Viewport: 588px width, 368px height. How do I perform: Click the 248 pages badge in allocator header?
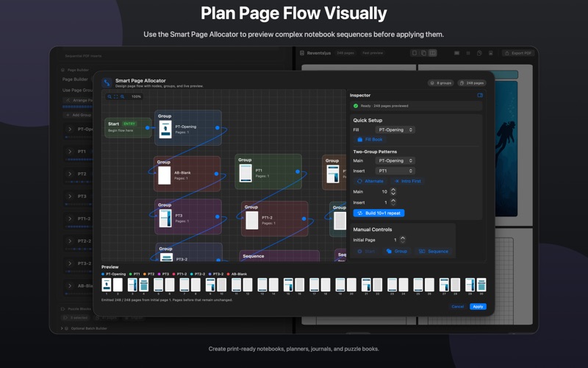point(471,82)
